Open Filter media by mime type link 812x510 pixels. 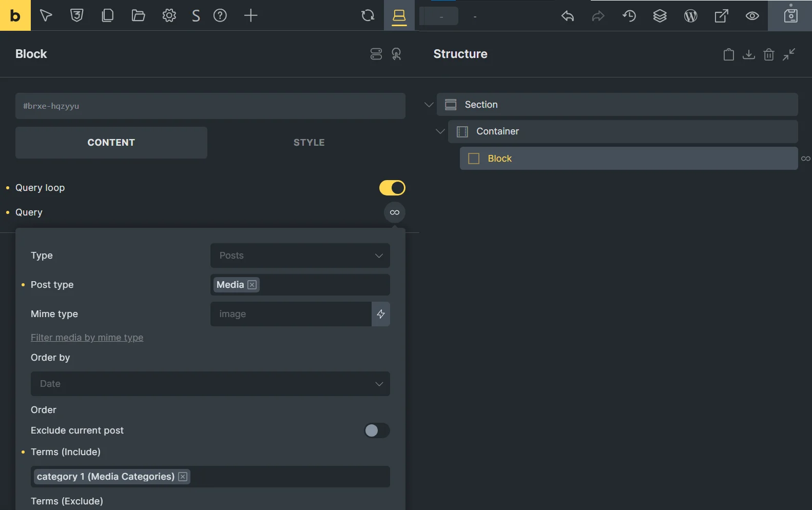tap(87, 338)
